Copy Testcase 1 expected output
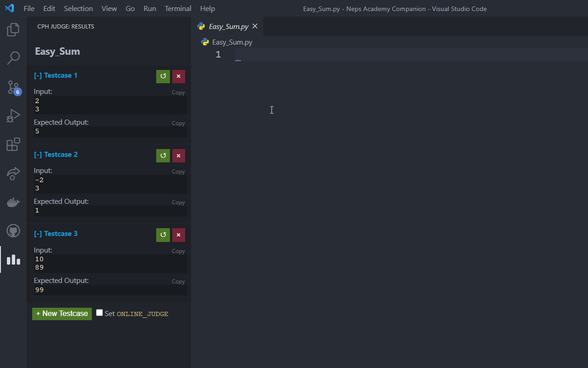This screenshot has width=588, height=368. coord(178,123)
